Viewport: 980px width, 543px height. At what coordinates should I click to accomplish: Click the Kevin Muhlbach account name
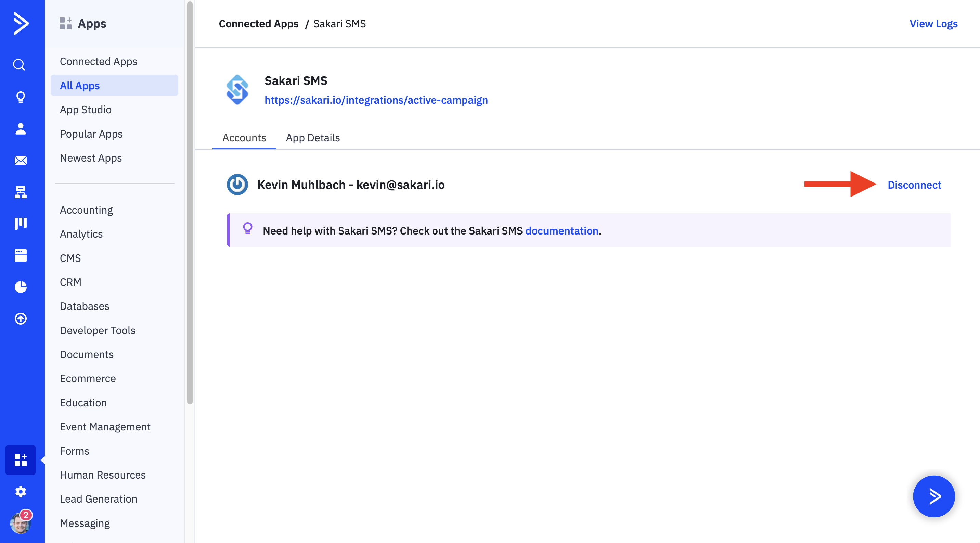[351, 185]
